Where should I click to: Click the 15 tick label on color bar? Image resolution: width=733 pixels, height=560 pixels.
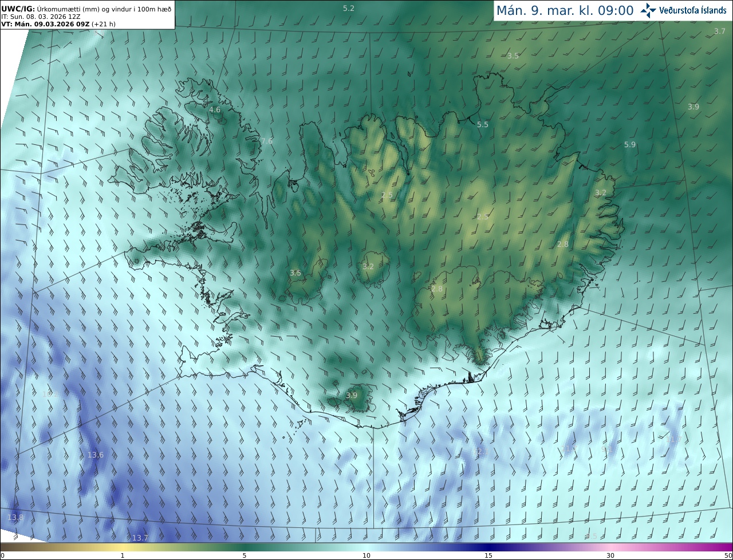488,555
